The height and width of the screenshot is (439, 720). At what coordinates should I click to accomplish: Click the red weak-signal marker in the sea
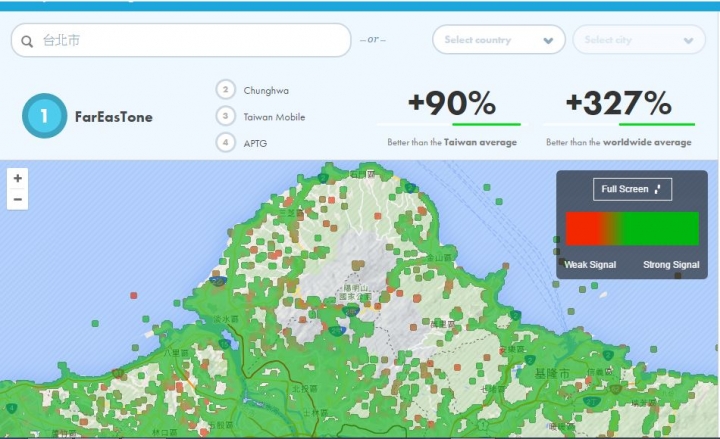134,296
